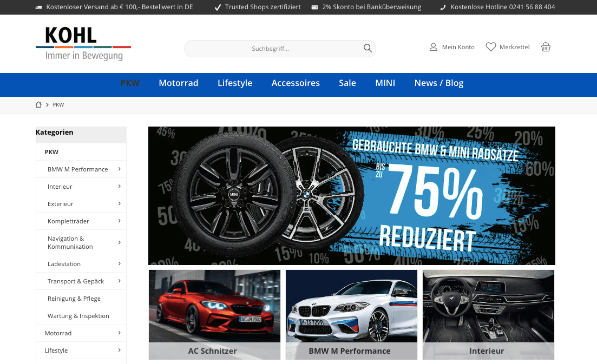Go home via breadcrumb house icon

point(38,104)
